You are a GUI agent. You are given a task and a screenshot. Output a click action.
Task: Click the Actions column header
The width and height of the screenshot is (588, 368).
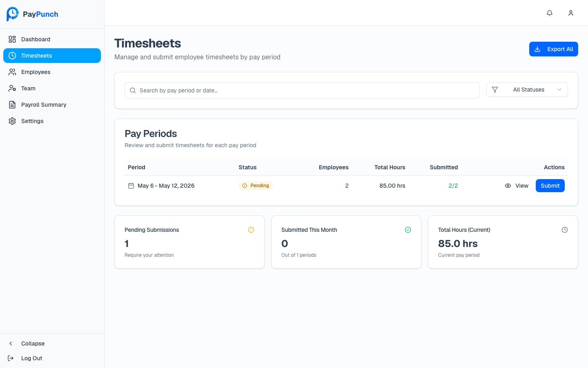tap(554, 167)
